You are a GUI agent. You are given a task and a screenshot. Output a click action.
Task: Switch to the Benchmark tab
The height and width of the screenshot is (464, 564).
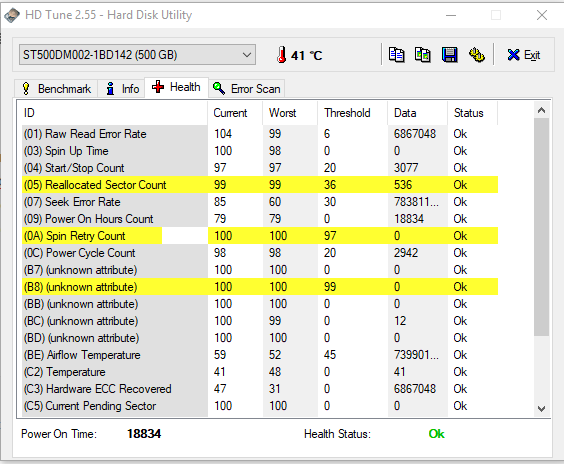pos(56,88)
